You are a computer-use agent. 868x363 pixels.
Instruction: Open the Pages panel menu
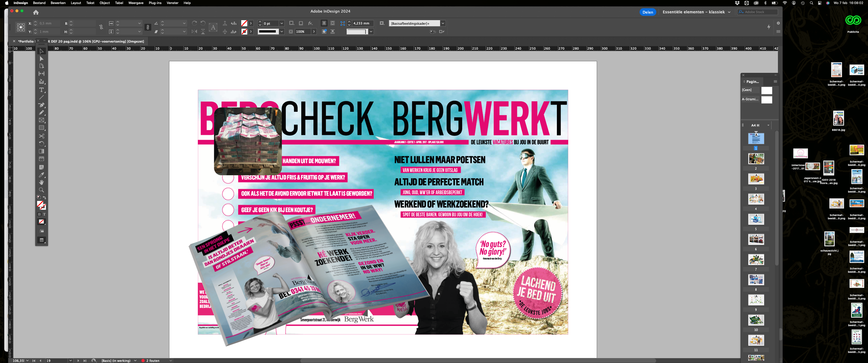[x=775, y=81]
